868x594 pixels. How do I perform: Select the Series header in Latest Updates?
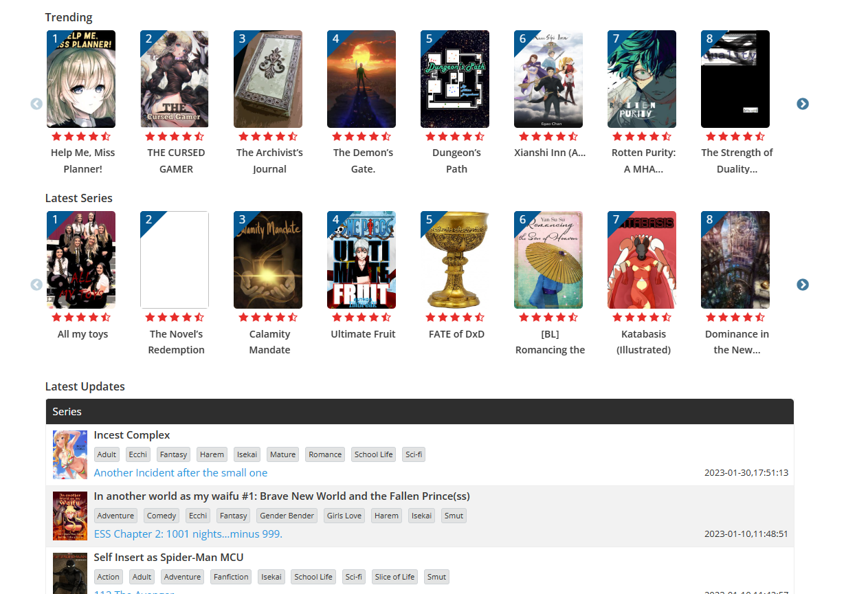point(67,412)
